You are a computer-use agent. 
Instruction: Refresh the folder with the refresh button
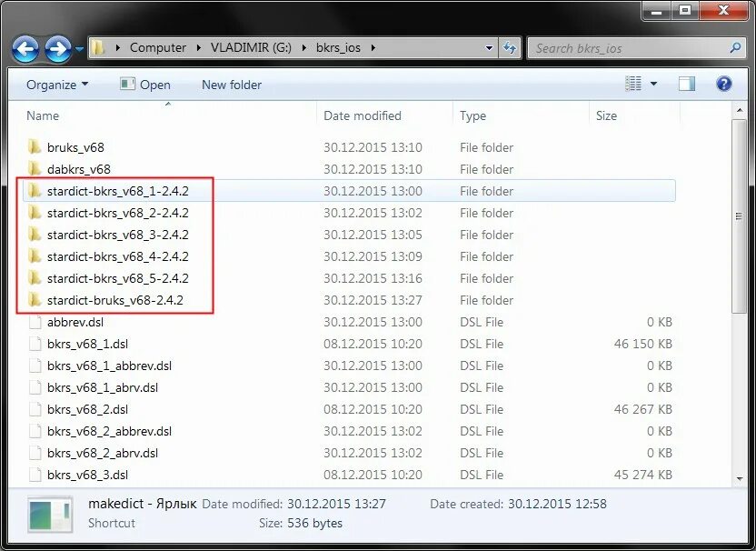point(510,48)
